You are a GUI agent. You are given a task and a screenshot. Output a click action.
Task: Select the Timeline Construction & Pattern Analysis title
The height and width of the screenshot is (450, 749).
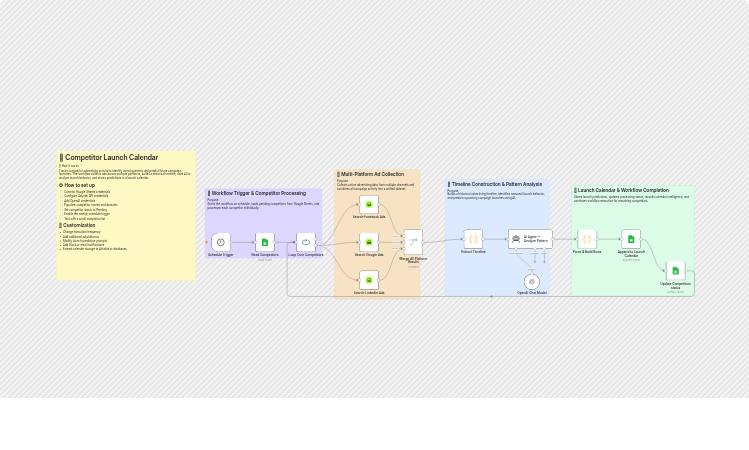497,184
